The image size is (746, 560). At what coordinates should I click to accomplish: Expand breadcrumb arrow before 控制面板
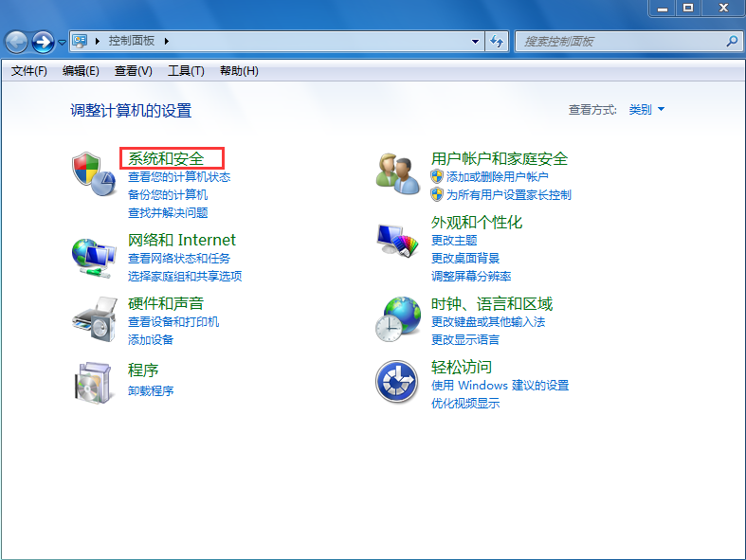[x=97, y=42]
